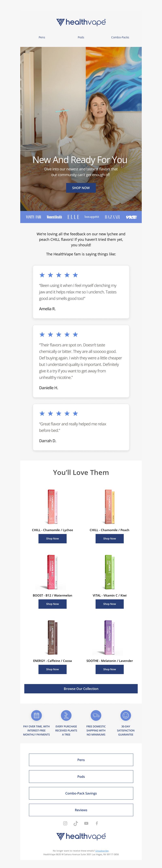
Task: Open the TikTok social icon
Action: point(76,823)
